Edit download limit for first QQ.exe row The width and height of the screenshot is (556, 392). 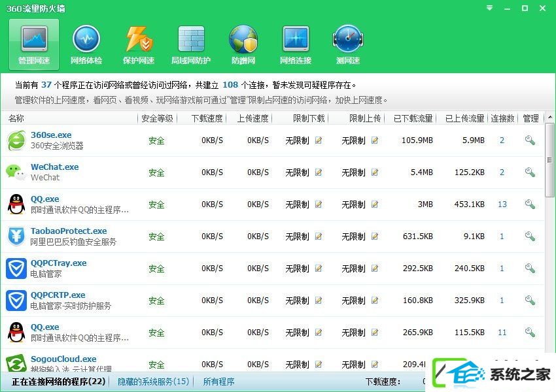[x=319, y=204]
